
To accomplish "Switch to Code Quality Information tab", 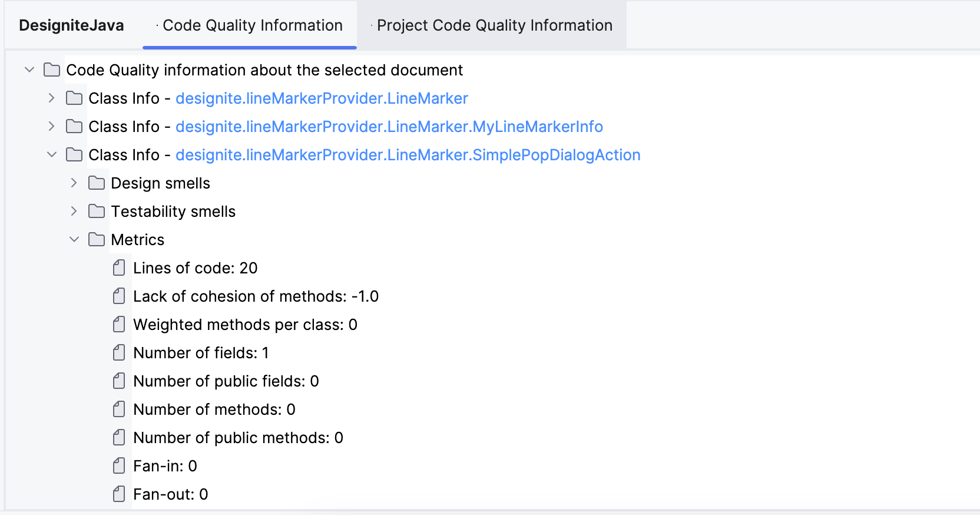I will 250,25.
